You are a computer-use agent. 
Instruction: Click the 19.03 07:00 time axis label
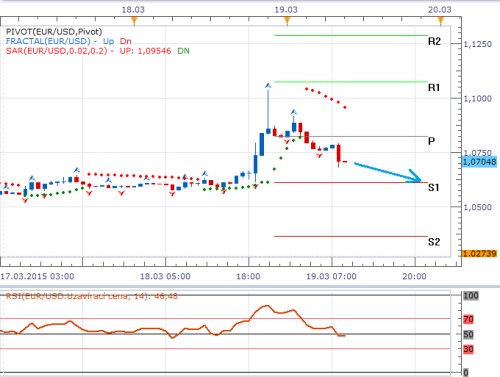331,276
